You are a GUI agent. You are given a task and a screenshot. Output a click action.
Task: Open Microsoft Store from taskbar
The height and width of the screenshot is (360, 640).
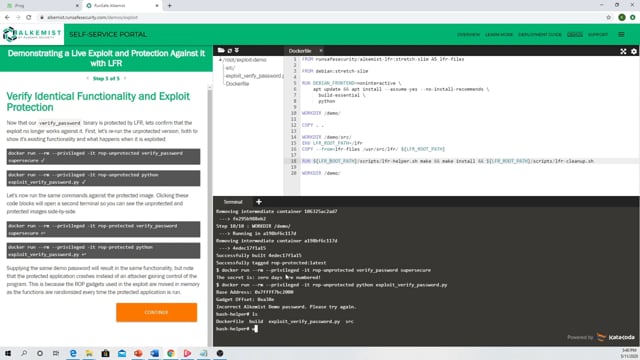click(x=105, y=353)
